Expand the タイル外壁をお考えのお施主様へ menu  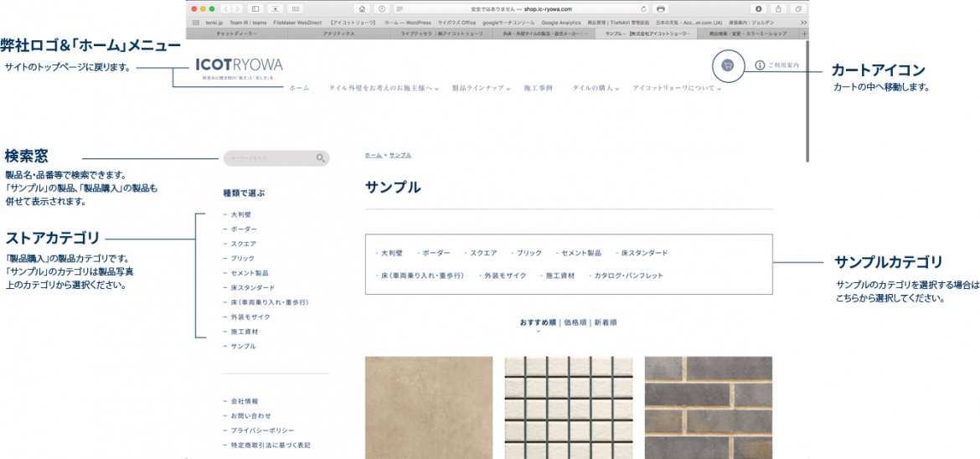click(383, 88)
